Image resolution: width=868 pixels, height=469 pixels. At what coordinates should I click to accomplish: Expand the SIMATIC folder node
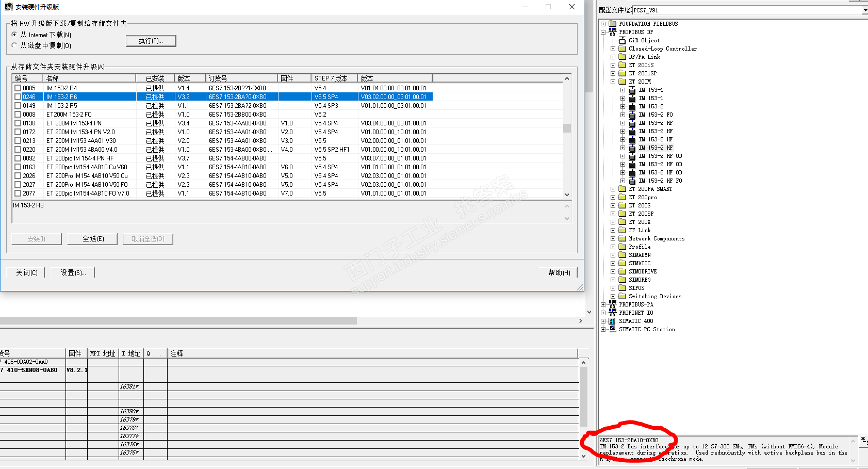[x=613, y=263]
